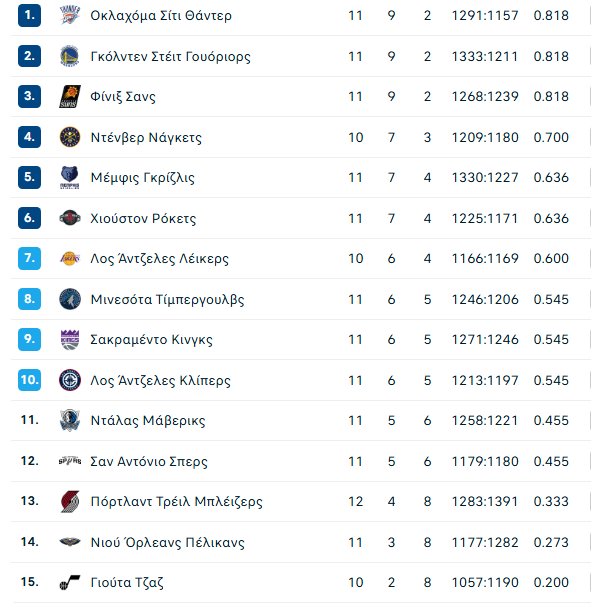Click team name Νιού Όρλεανς Πέλικανς
Viewport: 591px width, 613px height.
click(168, 542)
